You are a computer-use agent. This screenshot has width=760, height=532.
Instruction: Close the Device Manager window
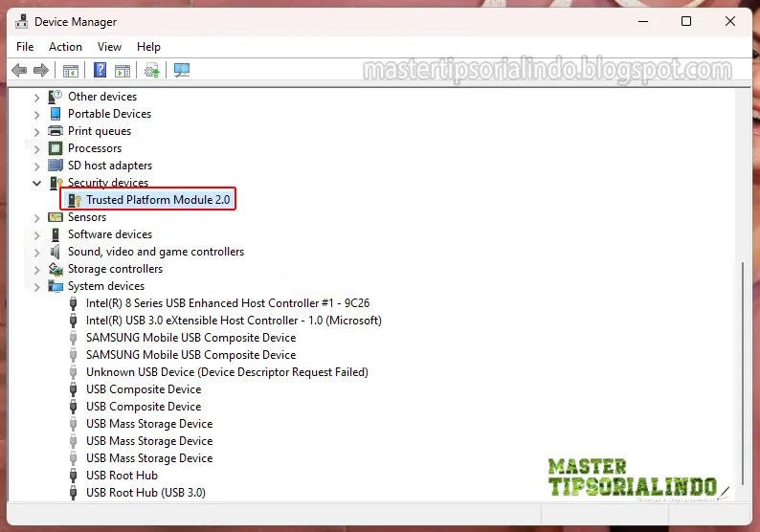(x=730, y=21)
